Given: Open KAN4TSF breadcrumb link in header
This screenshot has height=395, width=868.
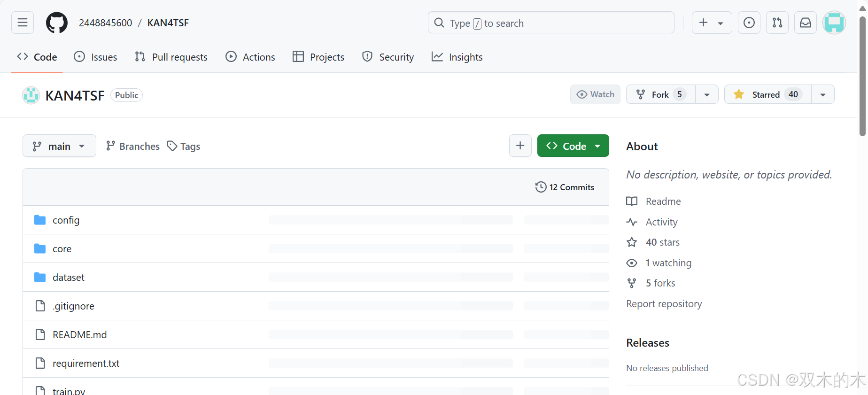Looking at the screenshot, I should [168, 23].
